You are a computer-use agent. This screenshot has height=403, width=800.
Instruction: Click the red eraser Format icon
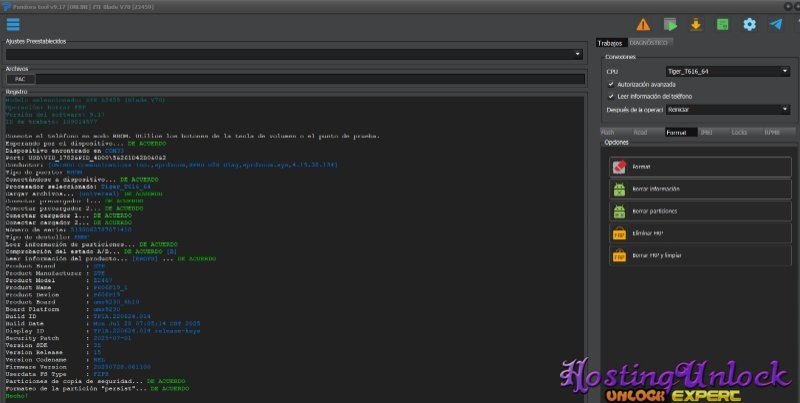[x=619, y=166]
